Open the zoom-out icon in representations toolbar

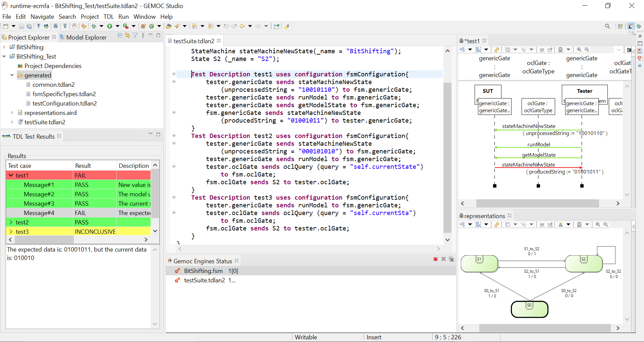(x=606, y=224)
